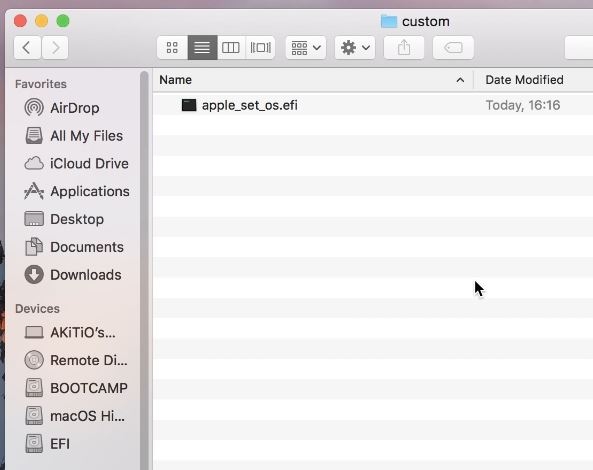Click the Downloads arrow icon
The image size is (593, 470).
click(x=34, y=275)
